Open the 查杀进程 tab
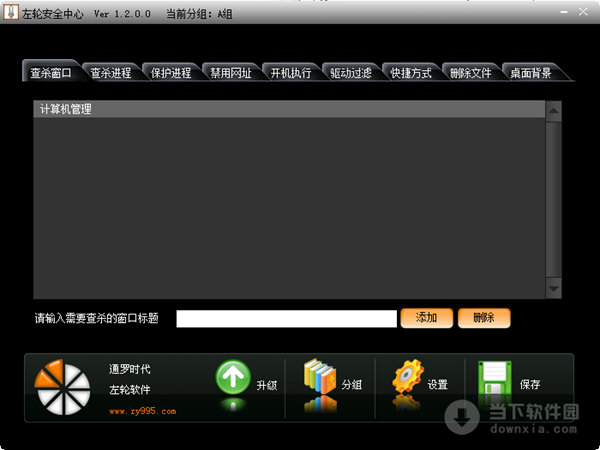Screen dimensions: 600x450 coord(111,72)
